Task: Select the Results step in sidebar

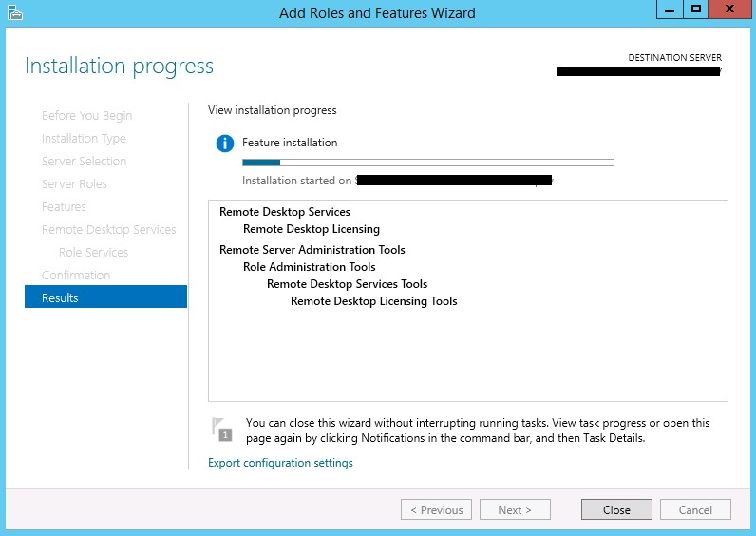Action: tap(105, 297)
